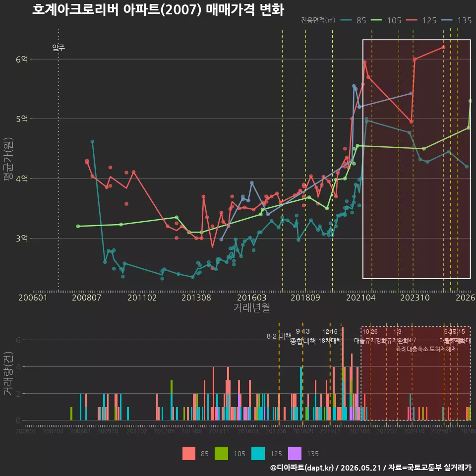Click the 입주 marker label
This screenshot has height=476, width=476.
click(59, 48)
